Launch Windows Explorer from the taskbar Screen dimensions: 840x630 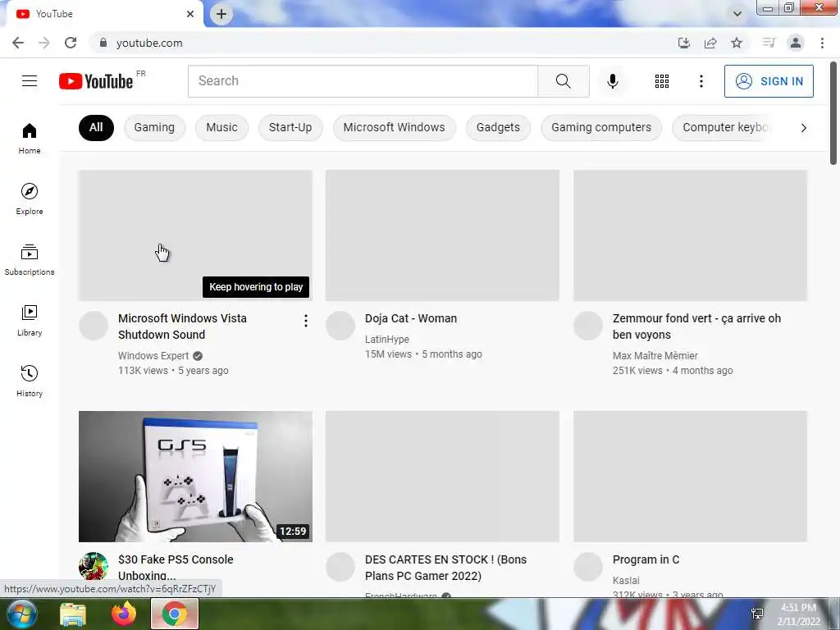[x=73, y=614]
